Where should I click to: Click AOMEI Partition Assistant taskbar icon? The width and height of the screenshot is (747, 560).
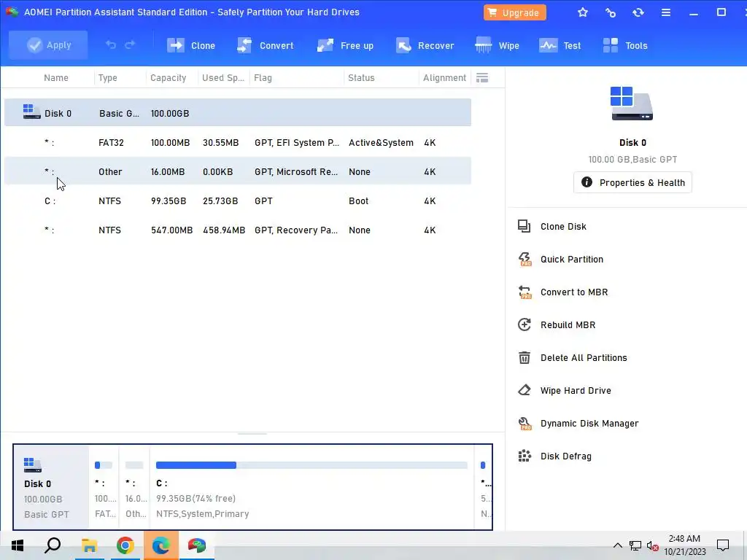(196, 545)
